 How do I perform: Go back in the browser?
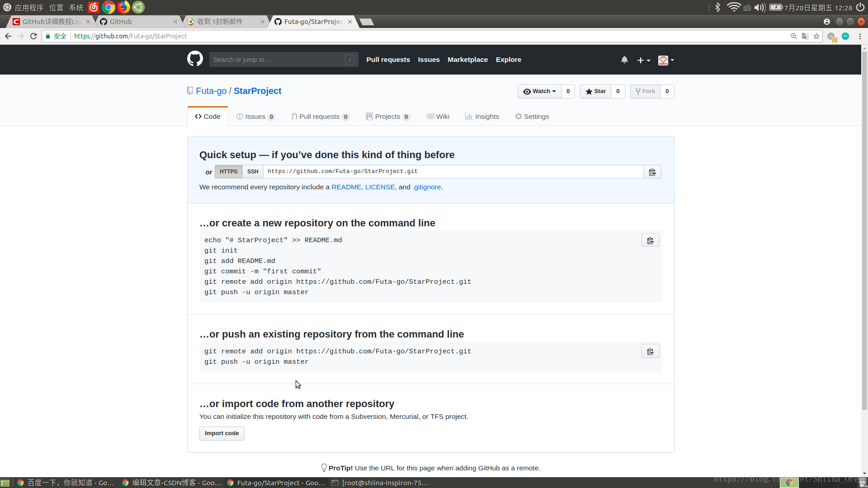(x=8, y=36)
